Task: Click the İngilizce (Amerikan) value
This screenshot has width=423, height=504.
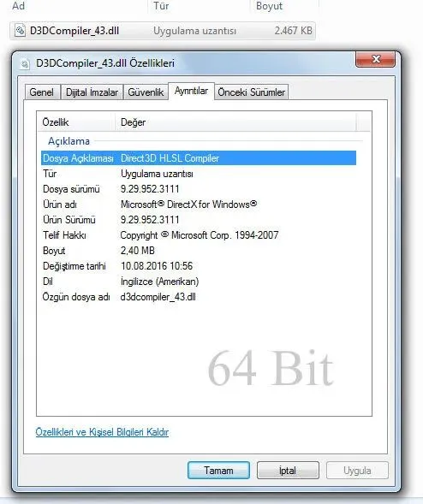Action: click(159, 282)
